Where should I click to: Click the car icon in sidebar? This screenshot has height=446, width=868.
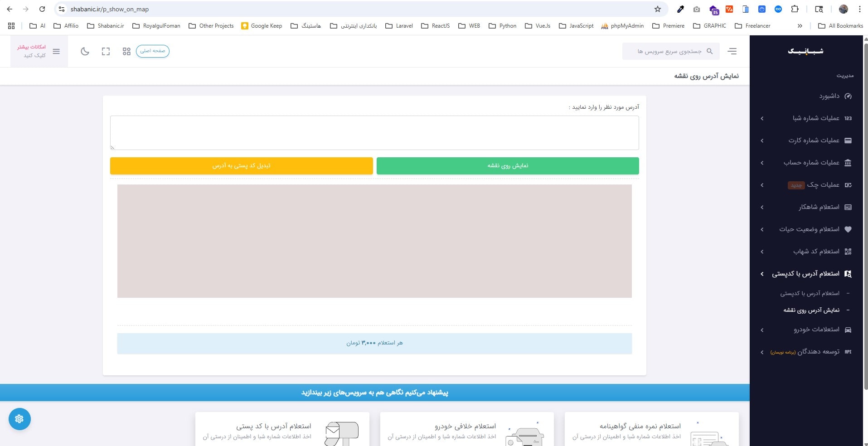pyautogui.click(x=848, y=330)
